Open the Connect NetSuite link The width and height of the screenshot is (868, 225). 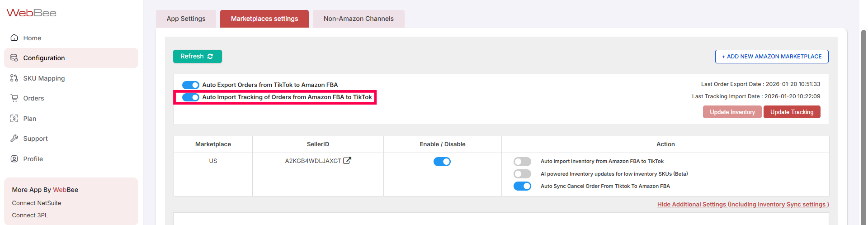[37, 203]
